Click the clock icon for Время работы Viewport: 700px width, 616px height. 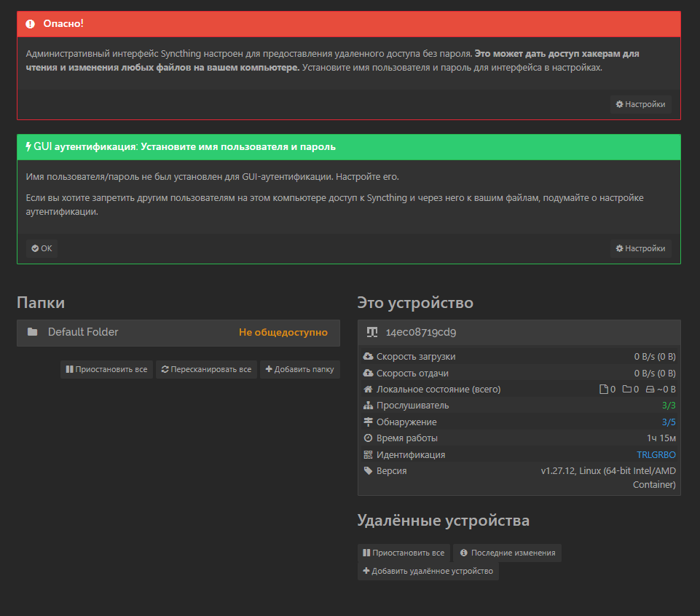pos(368,438)
